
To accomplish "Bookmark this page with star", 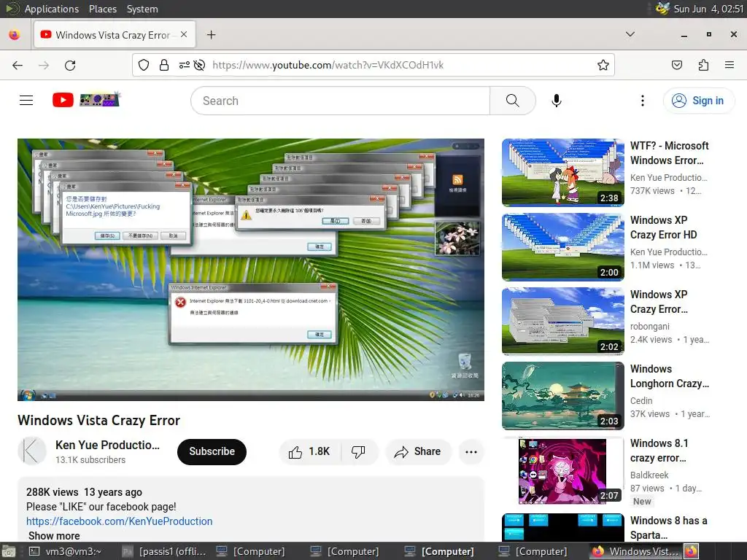I will tap(603, 65).
